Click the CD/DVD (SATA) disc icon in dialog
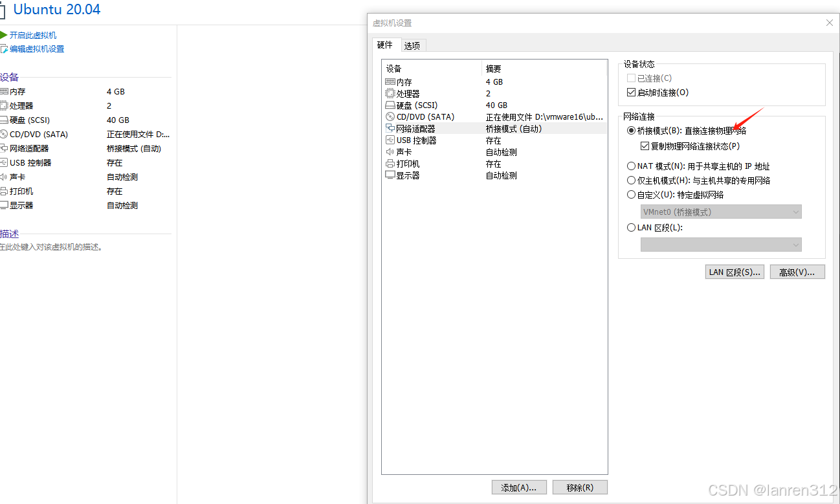This screenshot has height=504, width=840. coord(390,117)
